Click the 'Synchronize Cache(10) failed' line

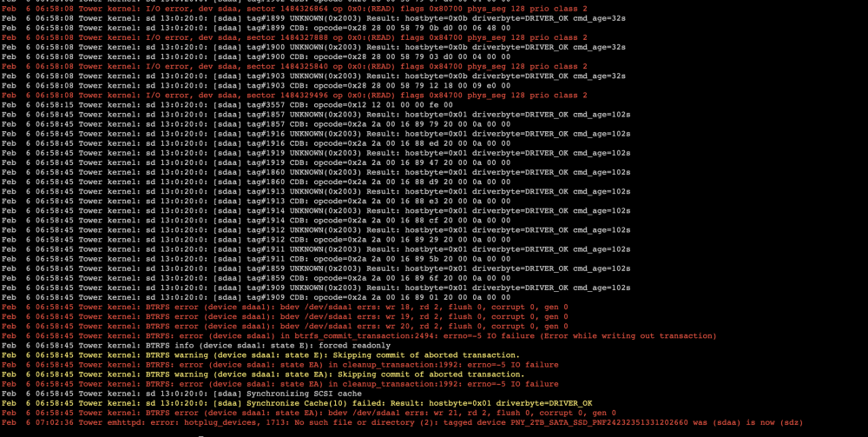pos(297,403)
